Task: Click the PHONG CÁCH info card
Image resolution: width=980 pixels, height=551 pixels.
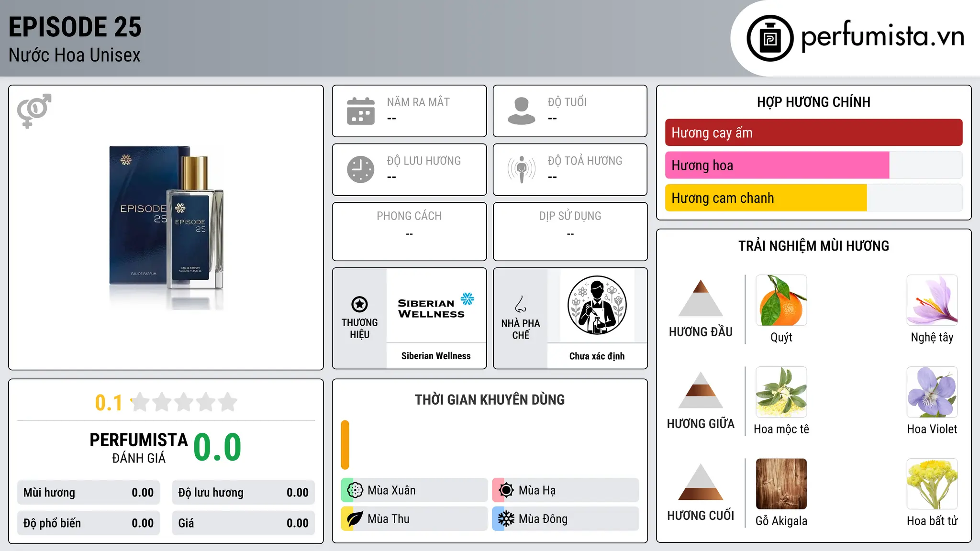Action: [409, 231]
